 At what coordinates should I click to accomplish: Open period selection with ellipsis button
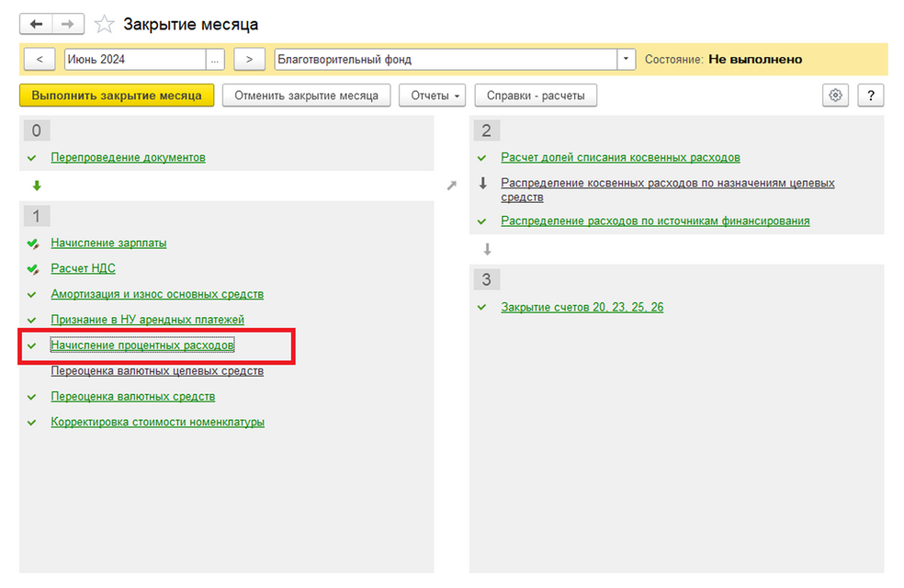tap(215, 60)
